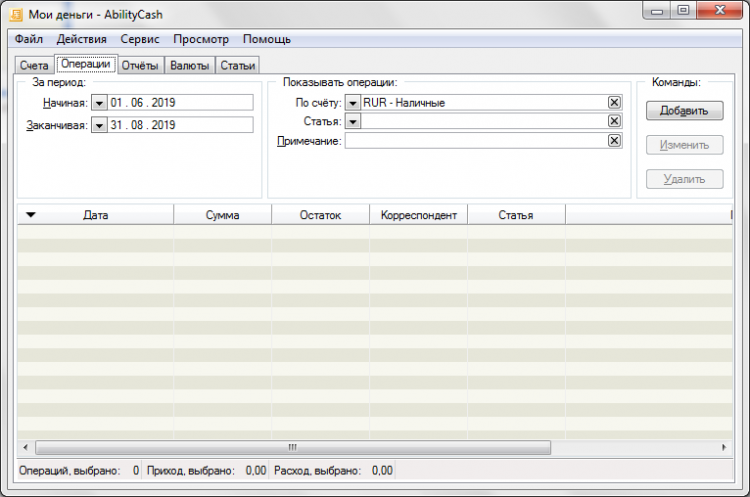Switch to the Счета tab
Screen dimensions: 750x497
(x=34, y=65)
